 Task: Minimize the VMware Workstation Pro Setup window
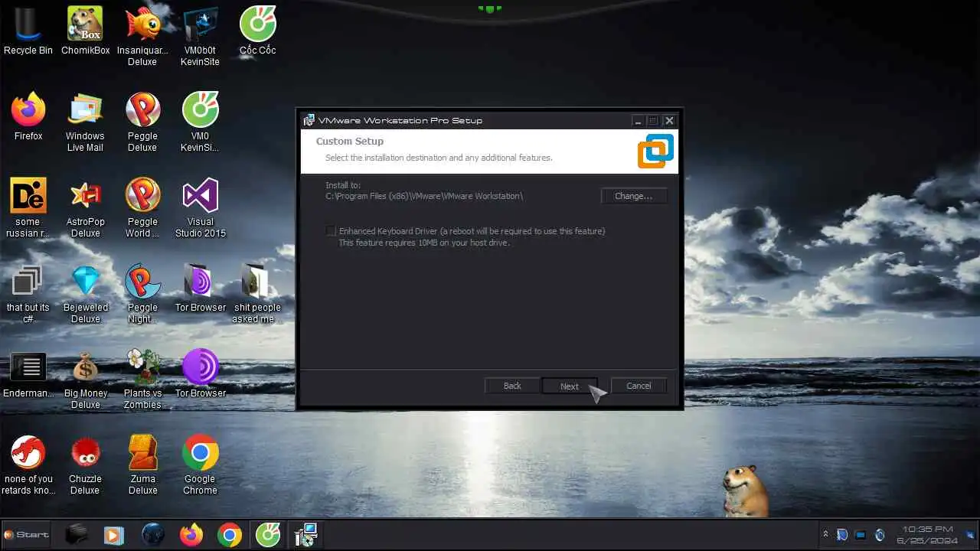click(x=638, y=120)
